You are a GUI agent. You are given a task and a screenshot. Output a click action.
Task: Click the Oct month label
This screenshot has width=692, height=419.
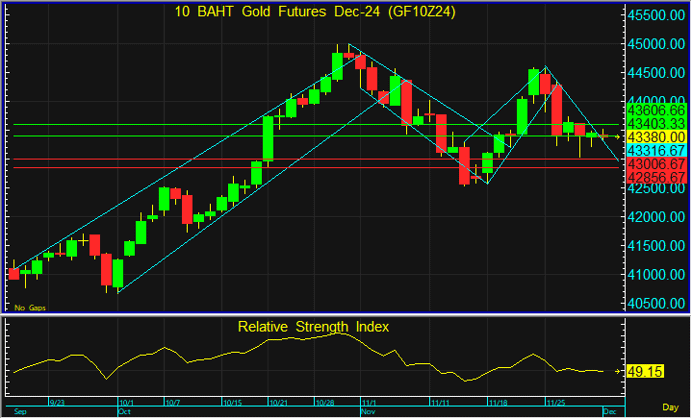coord(124,411)
